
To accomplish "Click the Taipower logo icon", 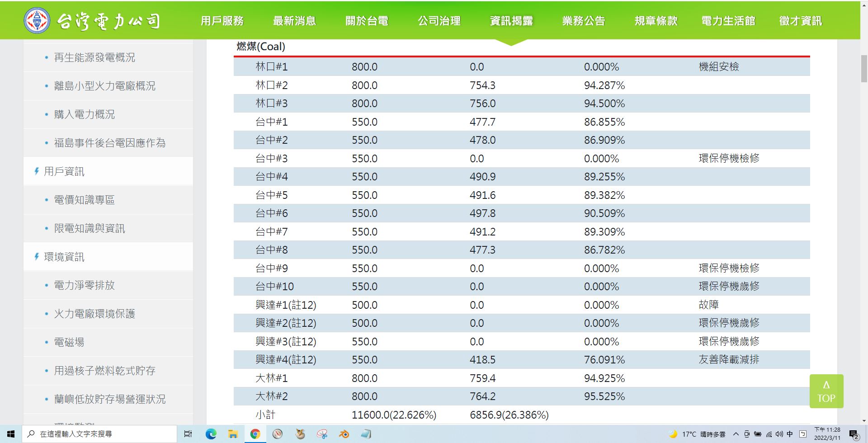I will pyautogui.click(x=37, y=21).
